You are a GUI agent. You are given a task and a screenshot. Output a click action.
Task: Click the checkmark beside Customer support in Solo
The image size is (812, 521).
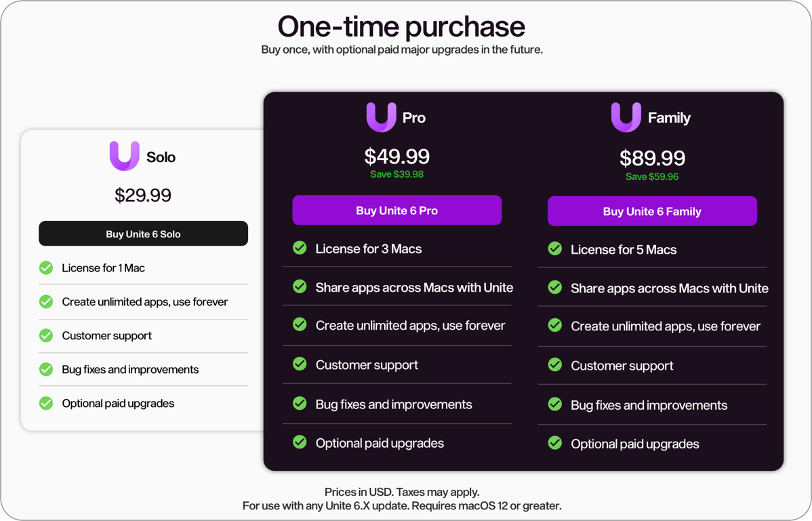point(45,335)
